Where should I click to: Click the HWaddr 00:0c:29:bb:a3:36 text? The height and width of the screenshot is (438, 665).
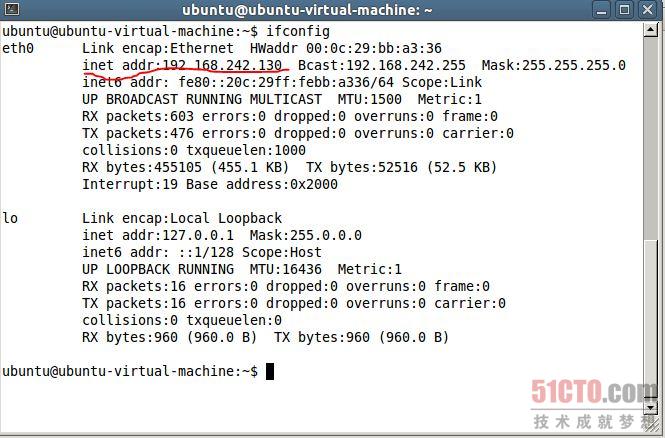(x=346, y=48)
